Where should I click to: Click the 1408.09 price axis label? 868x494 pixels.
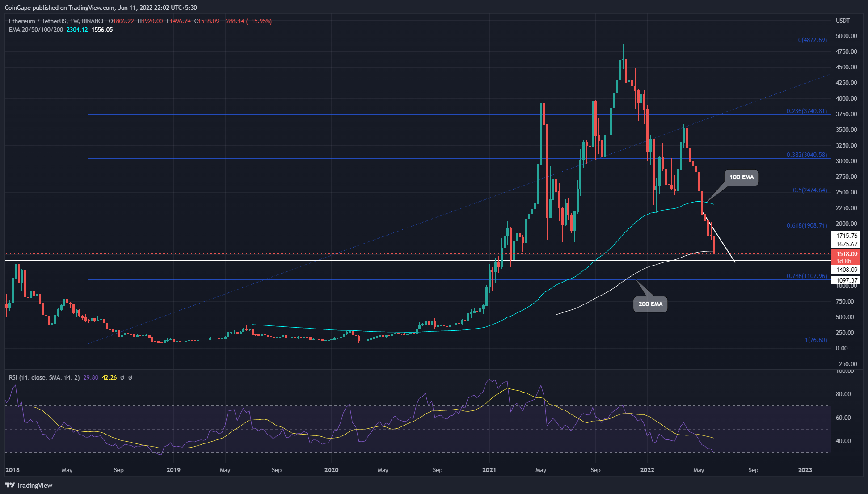click(x=846, y=270)
